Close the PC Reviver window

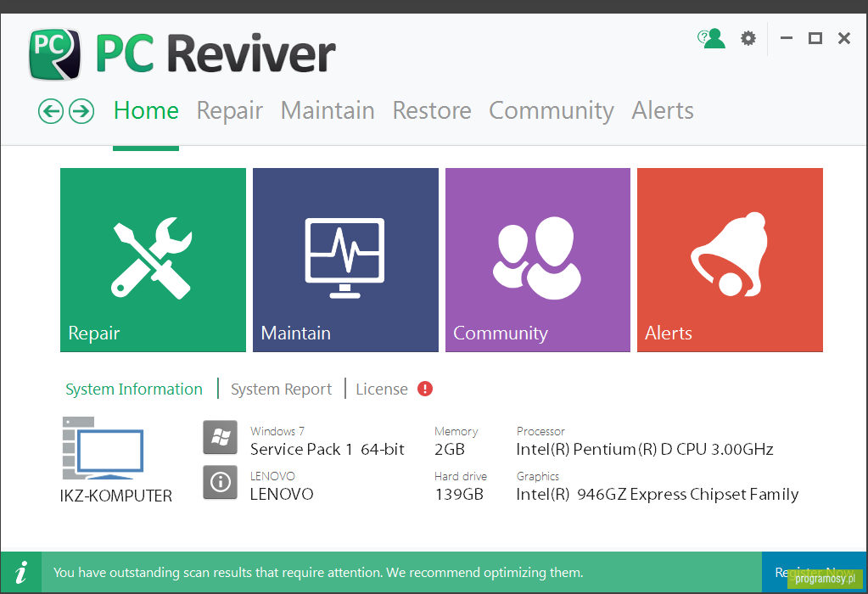(x=843, y=38)
